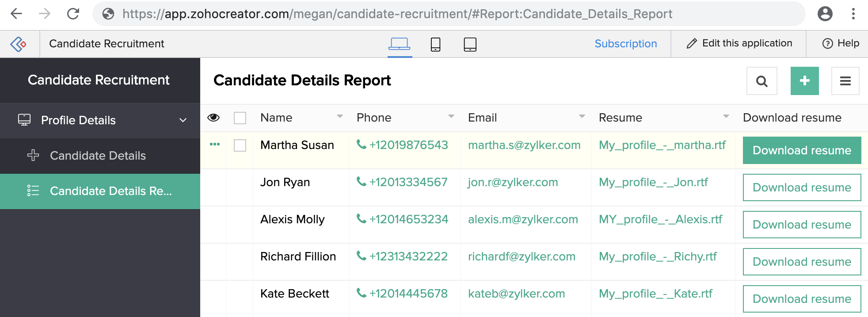
Task: Open the three-dot menu for Martha Susan
Action: coord(215,144)
